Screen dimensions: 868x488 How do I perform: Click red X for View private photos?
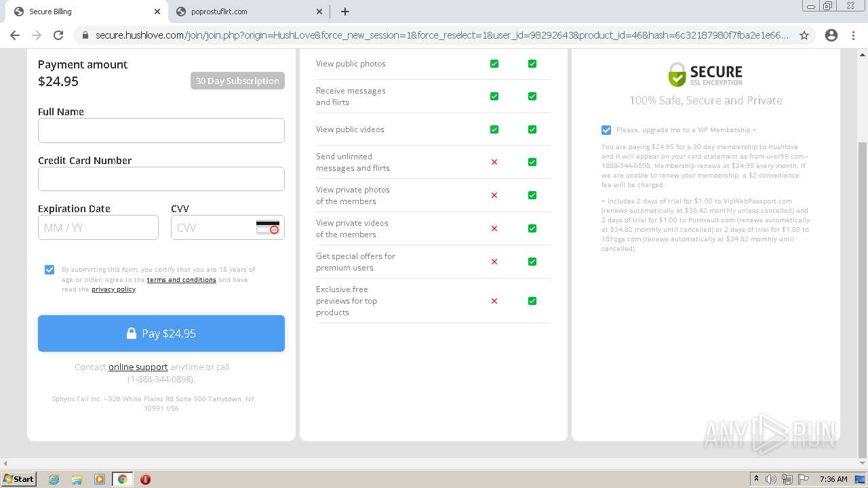point(494,195)
